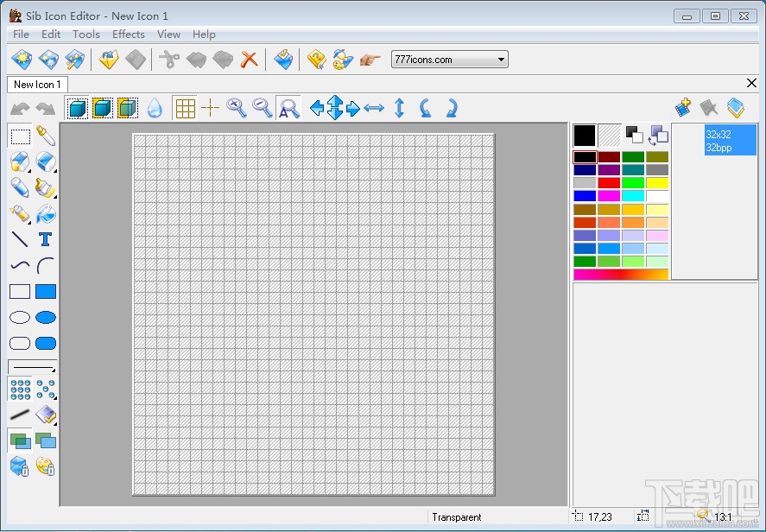This screenshot has height=532, width=766.
Task: Click the scissors cut button
Action: point(169,60)
